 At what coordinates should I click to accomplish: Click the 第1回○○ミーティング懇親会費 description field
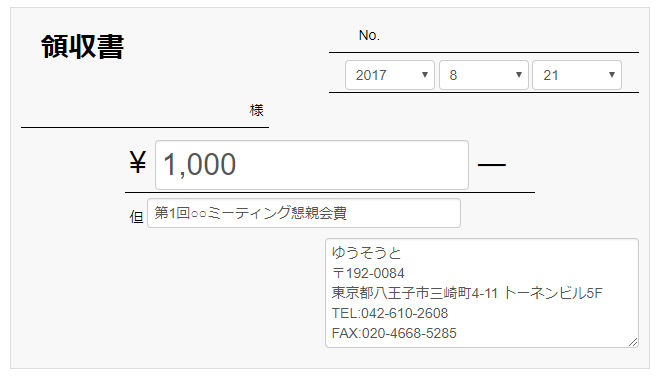[304, 213]
